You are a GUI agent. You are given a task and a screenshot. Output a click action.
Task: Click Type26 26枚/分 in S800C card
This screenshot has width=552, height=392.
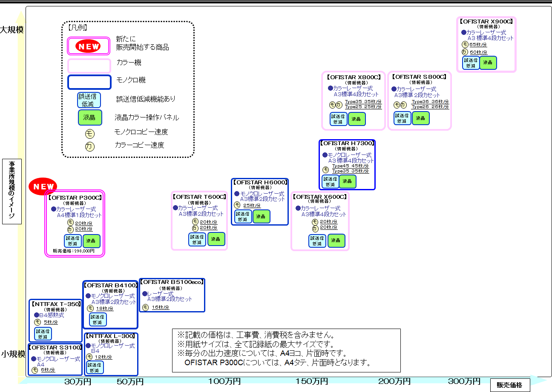click(x=430, y=107)
